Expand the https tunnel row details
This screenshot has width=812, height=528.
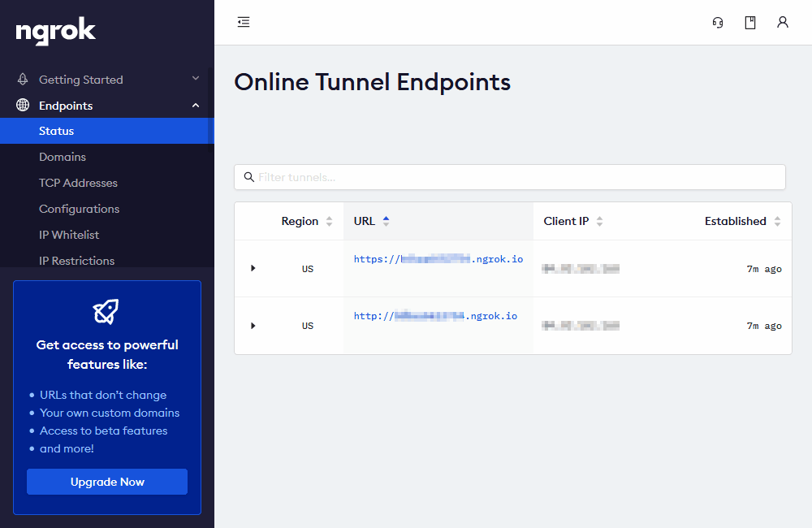coord(253,268)
